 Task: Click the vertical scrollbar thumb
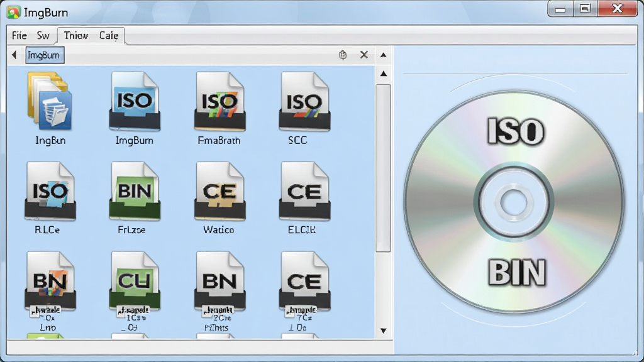pyautogui.click(x=383, y=168)
